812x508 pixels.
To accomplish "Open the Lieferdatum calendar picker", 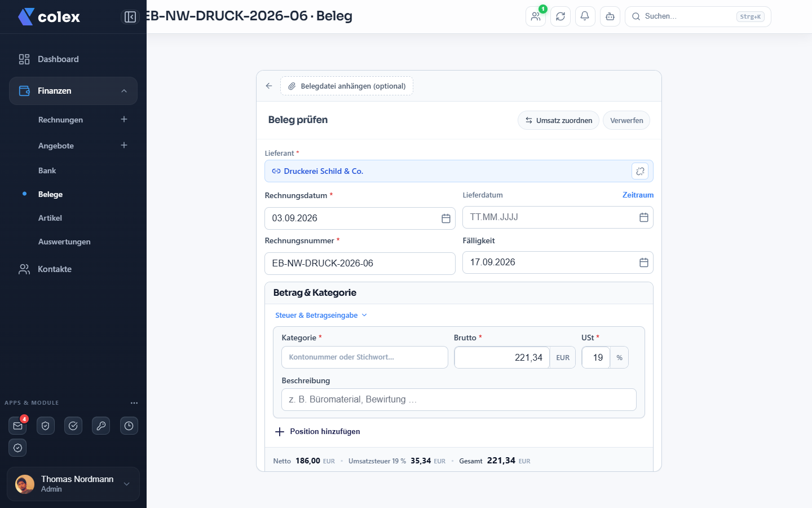I will 643,217.
